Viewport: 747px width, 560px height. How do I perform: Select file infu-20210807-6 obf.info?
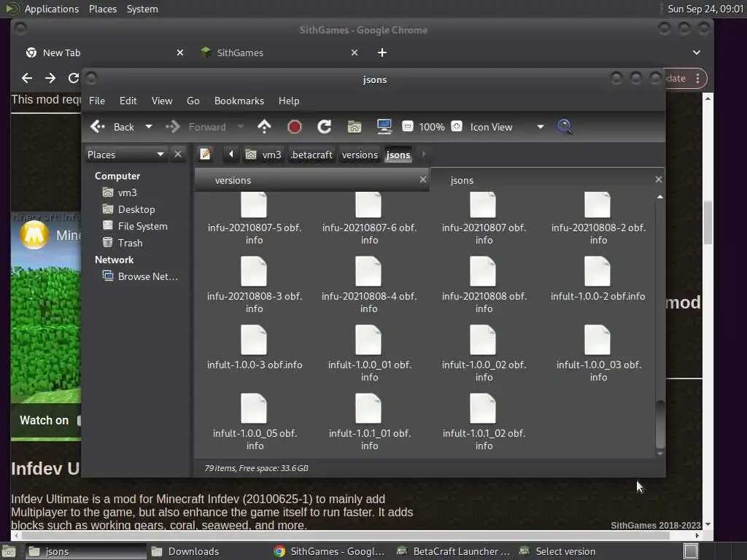coord(369,219)
